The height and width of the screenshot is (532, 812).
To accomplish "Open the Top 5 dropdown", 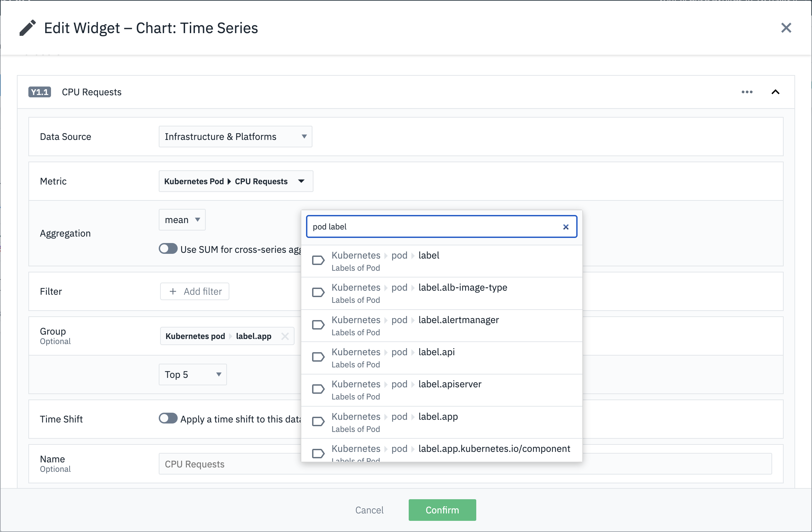I will [193, 374].
